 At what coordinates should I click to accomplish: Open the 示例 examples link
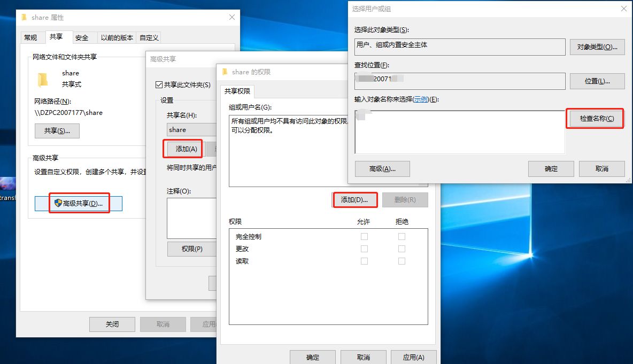(421, 99)
